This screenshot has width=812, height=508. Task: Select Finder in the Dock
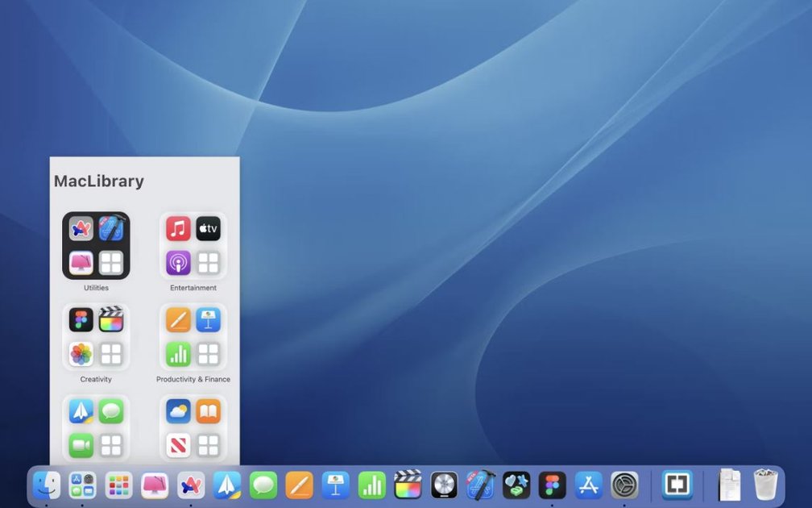46,485
